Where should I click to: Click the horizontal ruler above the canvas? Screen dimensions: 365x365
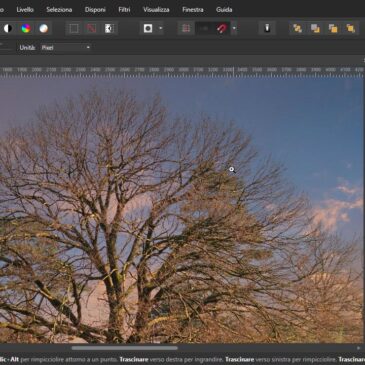coord(182,71)
